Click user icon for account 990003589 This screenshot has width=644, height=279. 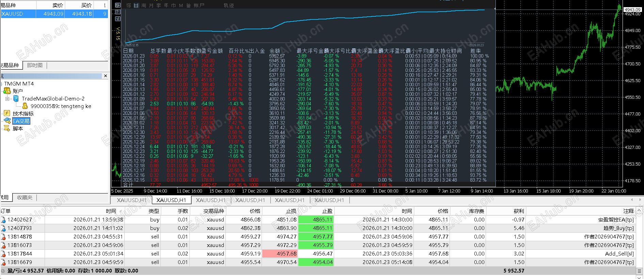(x=25, y=106)
